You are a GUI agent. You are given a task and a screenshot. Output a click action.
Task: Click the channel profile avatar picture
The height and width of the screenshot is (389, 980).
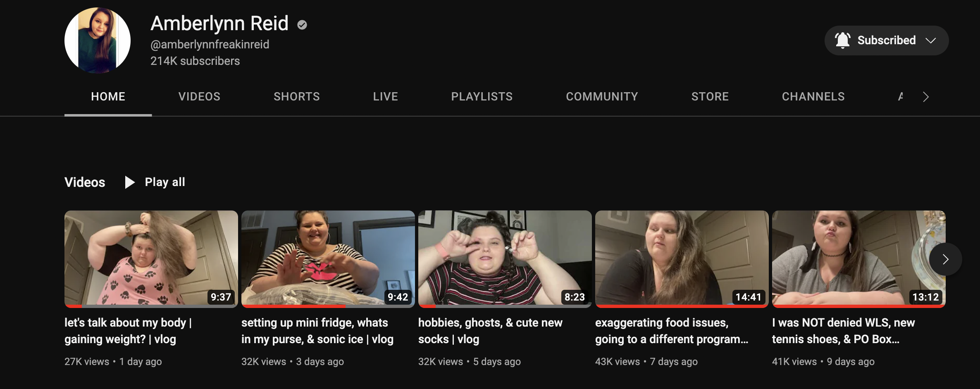[98, 41]
